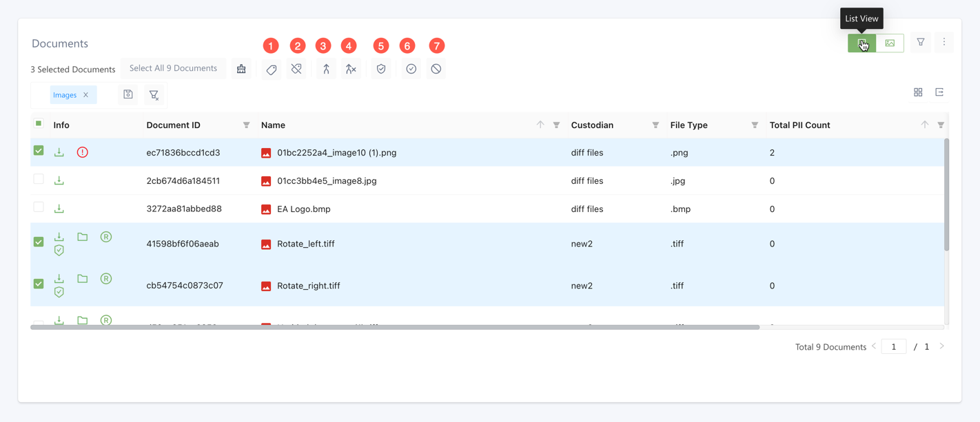Open the Rotate_right.tiff document
The height and width of the screenshot is (422, 980).
tap(308, 286)
